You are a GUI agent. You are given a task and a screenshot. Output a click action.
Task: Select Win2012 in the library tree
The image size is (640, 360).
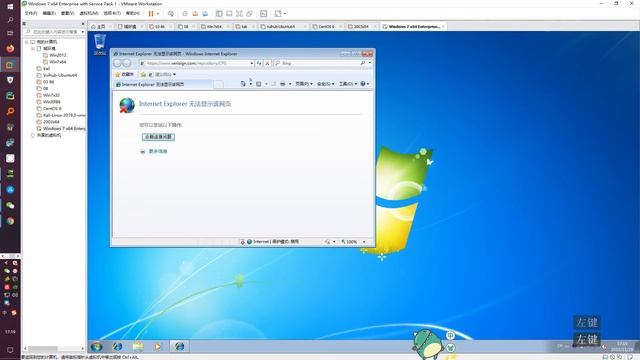(x=58, y=55)
